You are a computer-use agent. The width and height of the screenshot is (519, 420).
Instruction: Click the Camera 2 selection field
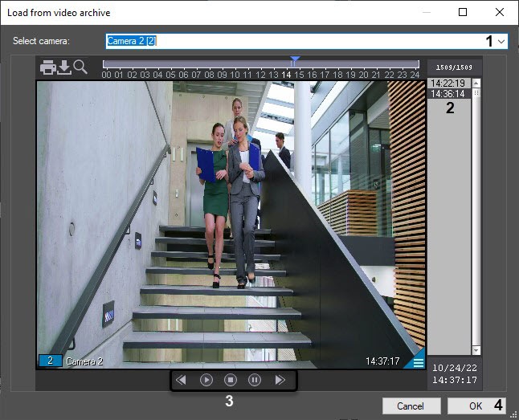pos(297,40)
